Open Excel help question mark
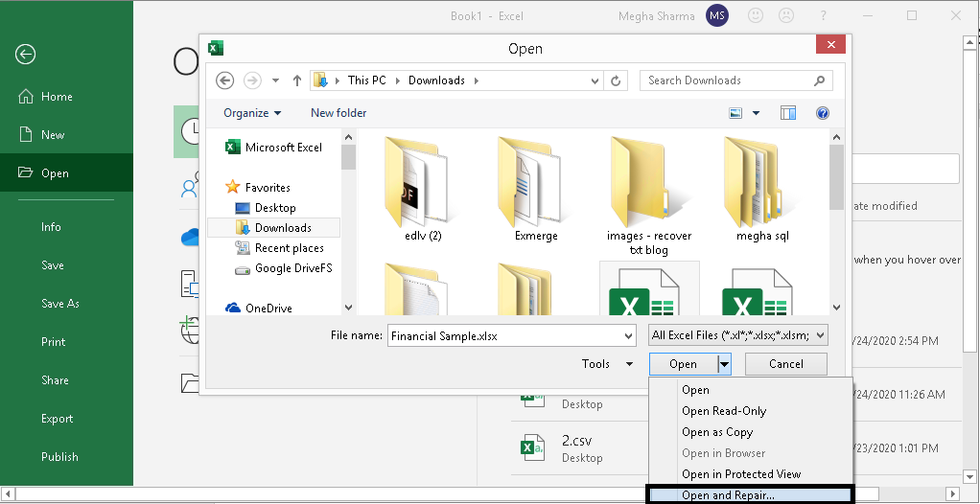The width and height of the screenshot is (980, 504). coord(824,15)
